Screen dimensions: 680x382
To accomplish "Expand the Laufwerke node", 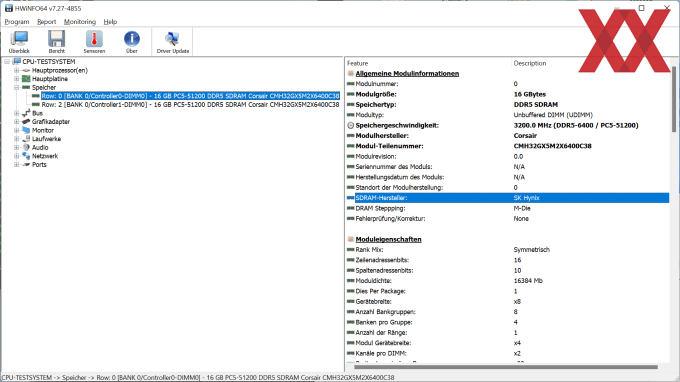I will tap(16, 139).
